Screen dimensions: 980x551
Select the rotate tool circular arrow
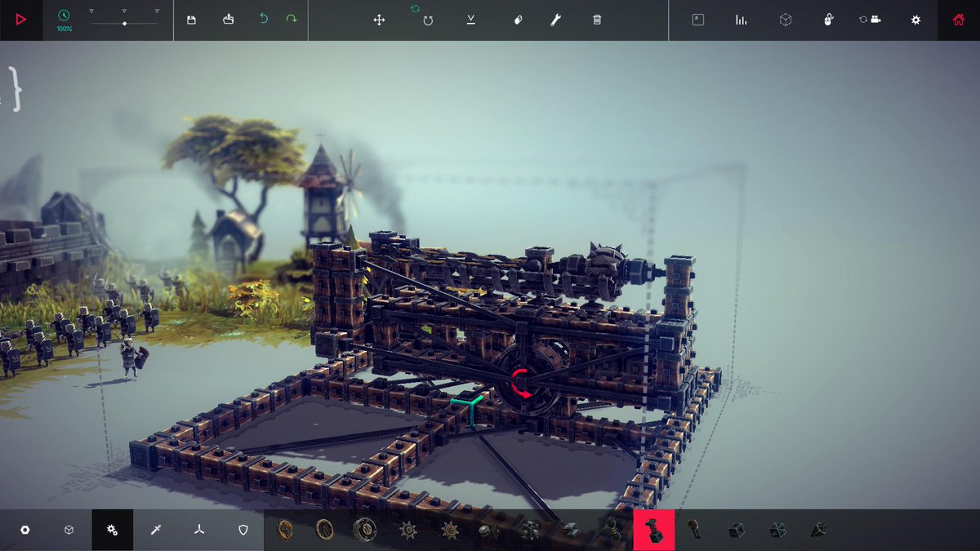[x=428, y=20]
